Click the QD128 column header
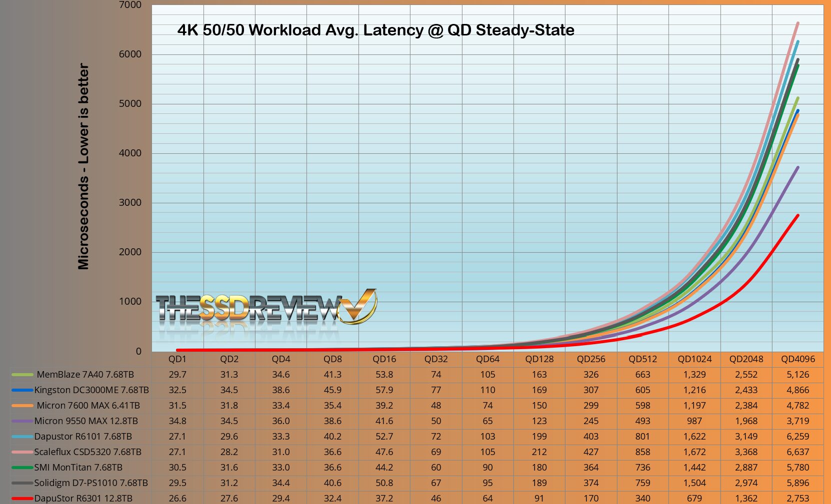Screen dimensions: 831x504 coord(539,359)
